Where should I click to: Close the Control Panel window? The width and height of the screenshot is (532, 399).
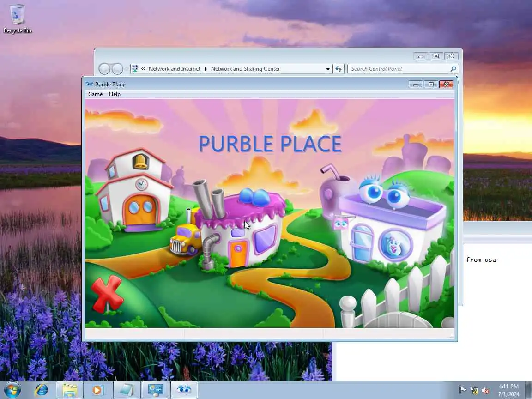coord(451,56)
